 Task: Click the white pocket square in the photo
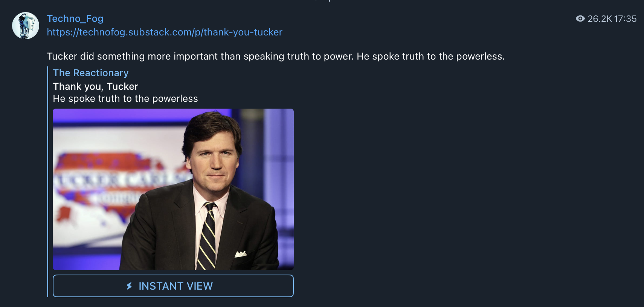(x=241, y=254)
